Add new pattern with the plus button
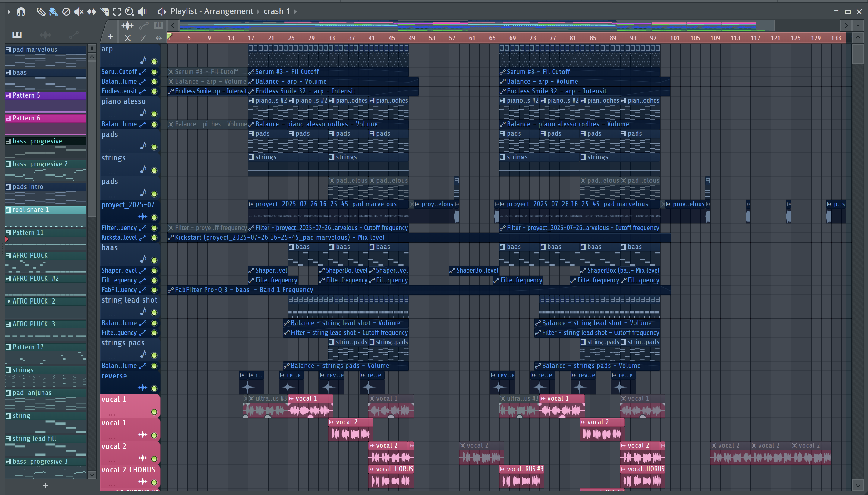868x495 pixels. coord(45,485)
